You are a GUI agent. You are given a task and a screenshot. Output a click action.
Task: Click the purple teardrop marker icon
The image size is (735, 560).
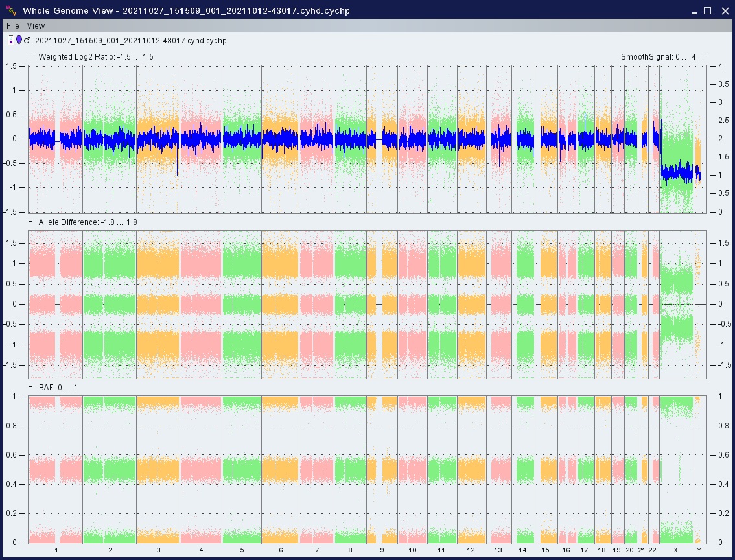19,41
